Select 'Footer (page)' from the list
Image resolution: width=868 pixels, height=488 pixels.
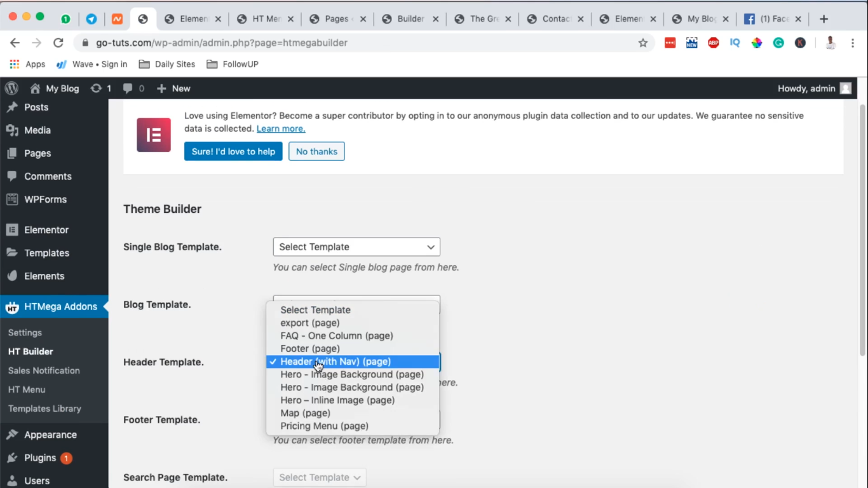pyautogui.click(x=353, y=349)
